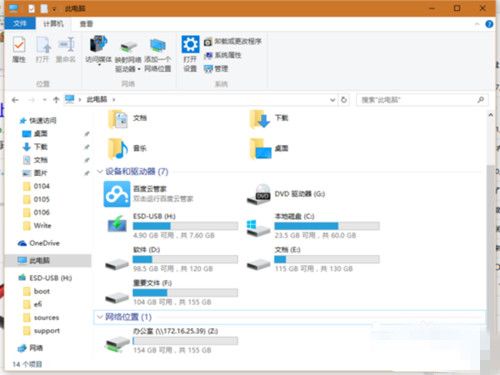Select the Write folder in the sidebar
Image resolution: width=500 pixels, height=375 pixels.
click(x=37, y=226)
